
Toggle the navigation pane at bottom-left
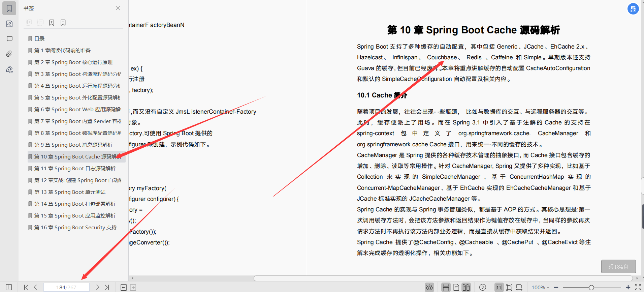9,287
